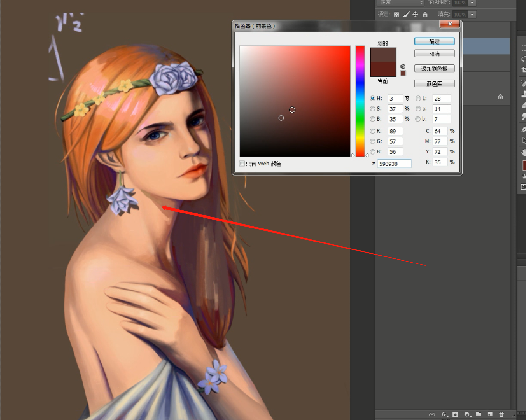Viewport: 526px width, 420px height.
Task: Click the 确定 button
Action: pyautogui.click(x=434, y=41)
